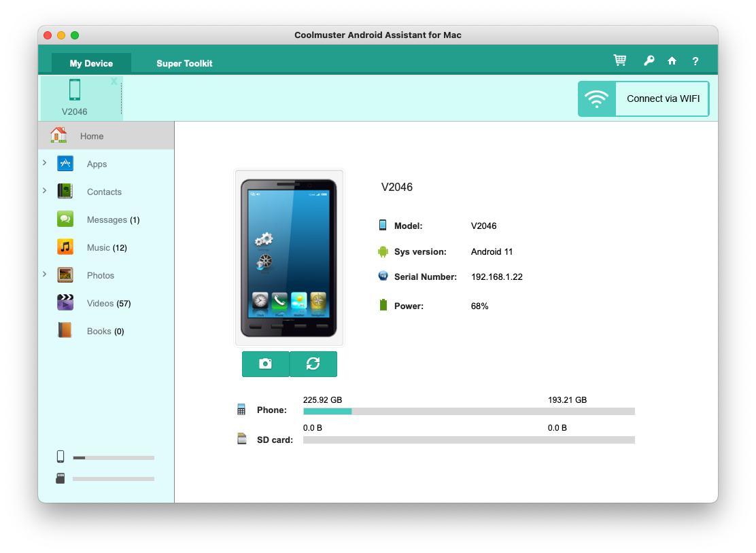The image size is (756, 553).
Task: Close the V2046 device tab with the X
Action: [x=114, y=82]
